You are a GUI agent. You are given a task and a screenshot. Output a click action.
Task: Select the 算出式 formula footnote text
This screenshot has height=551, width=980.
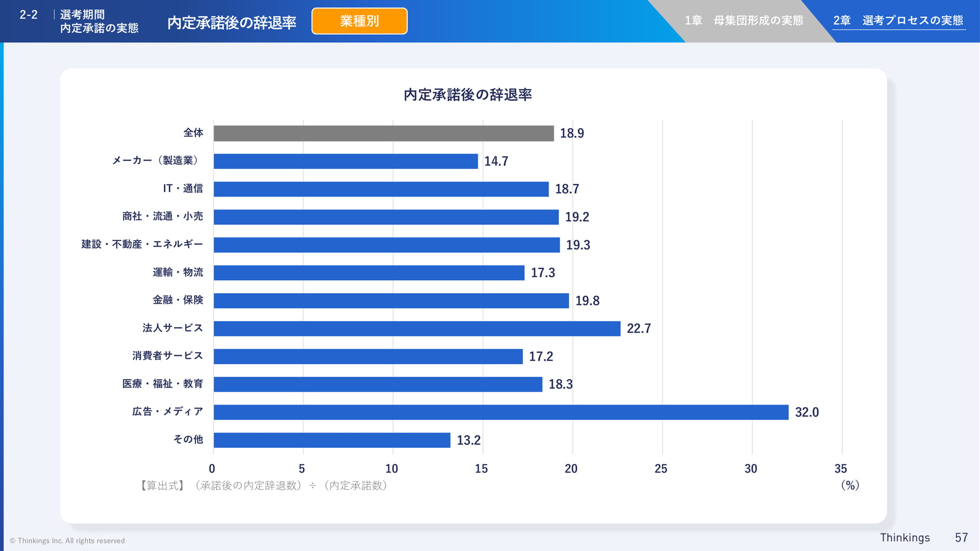click(264, 485)
